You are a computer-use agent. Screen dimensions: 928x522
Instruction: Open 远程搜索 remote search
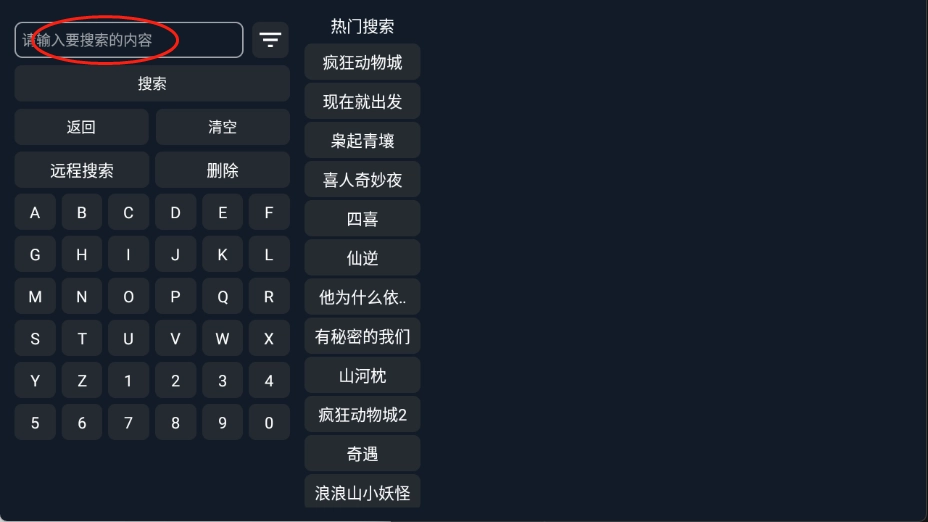pos(82,170)
